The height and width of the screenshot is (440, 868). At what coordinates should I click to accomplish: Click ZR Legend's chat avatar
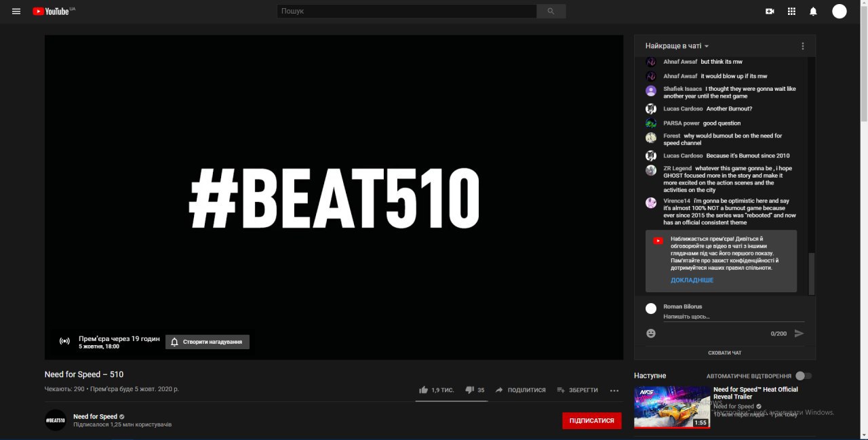pyautogui.click(x=651, y=170)
